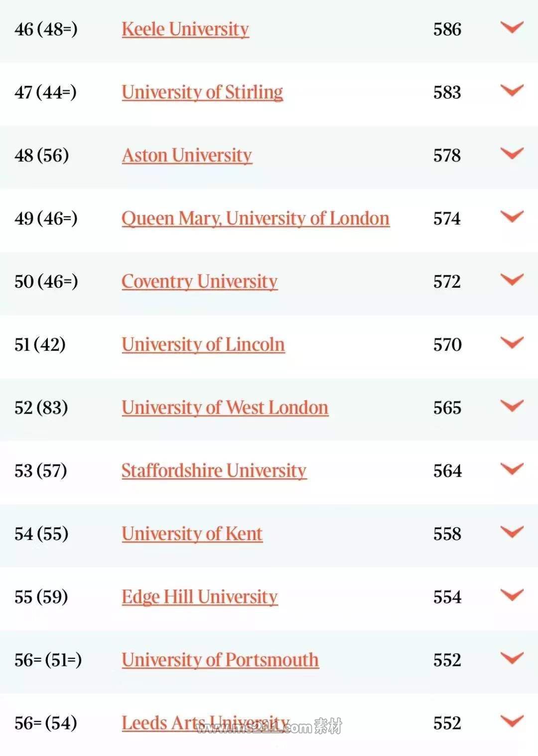Open the University of Lincoln link
This screenshot has height=756, width=538.
click(203, 344)
